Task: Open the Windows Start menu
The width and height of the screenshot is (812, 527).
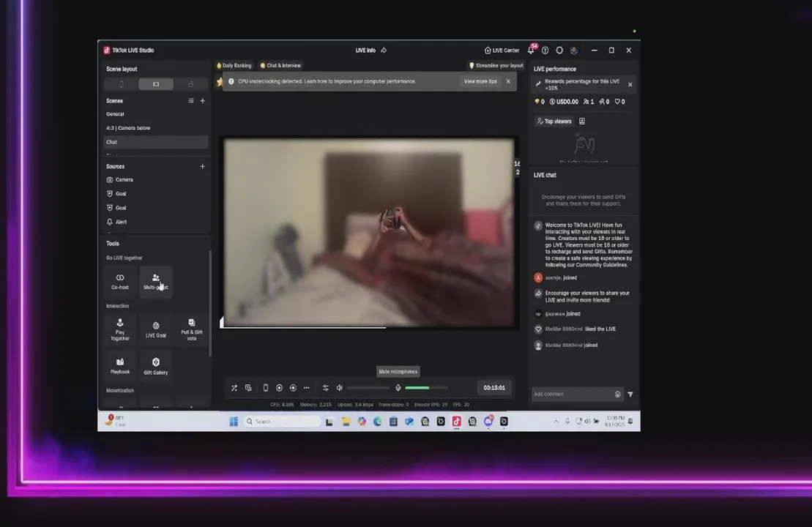Action: (234, 422)
